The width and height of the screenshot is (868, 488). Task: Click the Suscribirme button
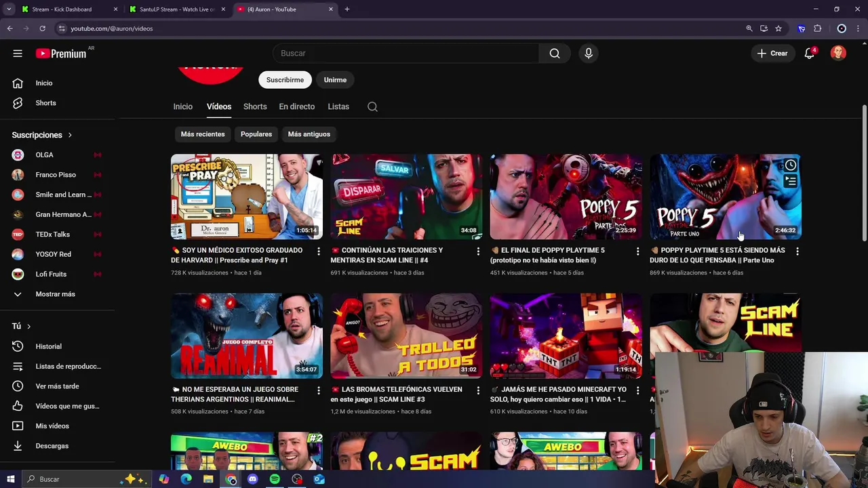click(285, 80)
